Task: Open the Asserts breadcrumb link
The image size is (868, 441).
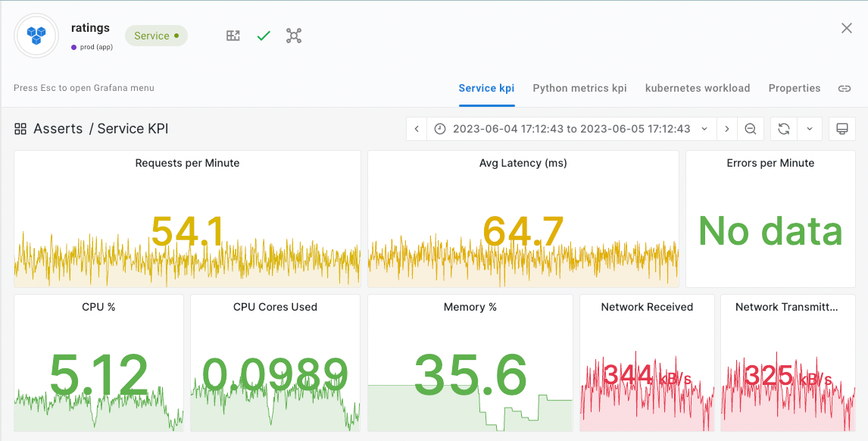Action: pos(58,129)
